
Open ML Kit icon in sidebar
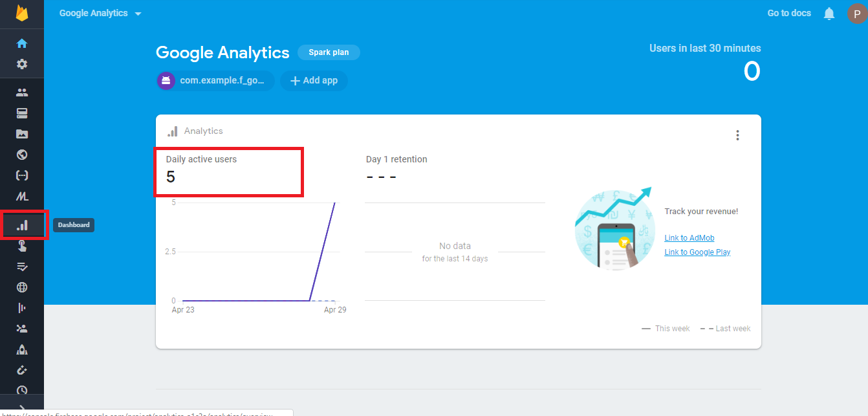point(22,197)
